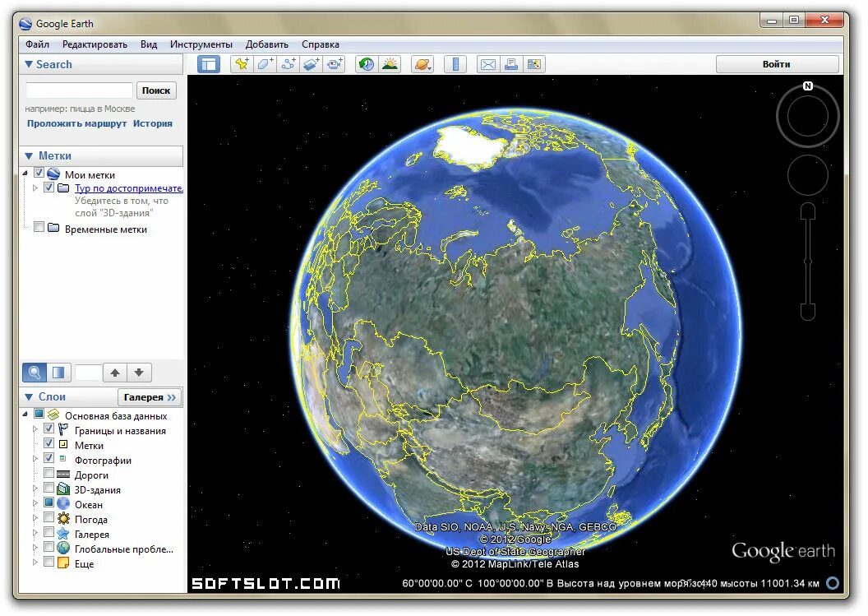The width and height of the screenshot is (868, 616).
Task: Click the zoom slider track
Action: tap(808, 262)
